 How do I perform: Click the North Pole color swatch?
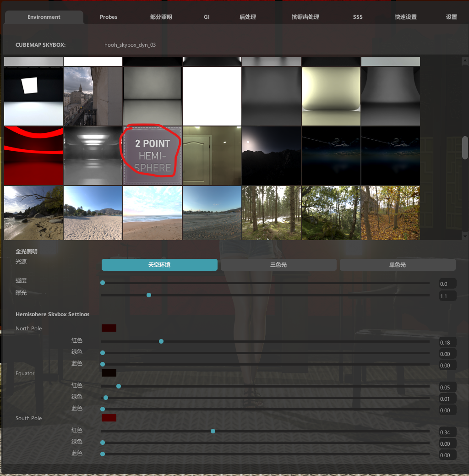click(x=109, y=328)
